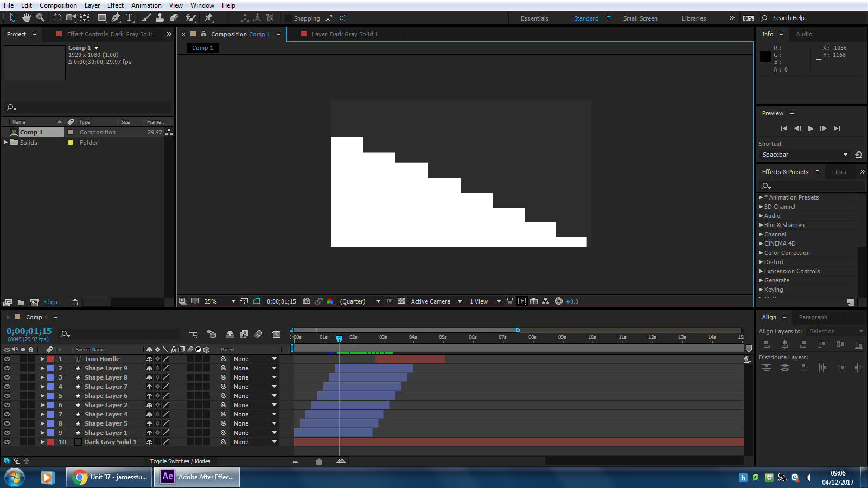Click the delete trash icon in Project panel
Viewport: 868px width, 488px height.
coord(75,303)
